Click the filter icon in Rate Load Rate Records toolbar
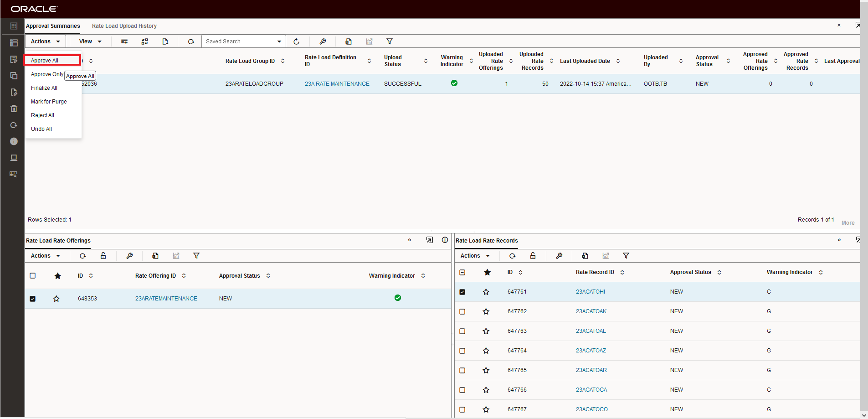The width and height of the screenshot is (868, 419). pyautogui.click(x=626, y=256)
